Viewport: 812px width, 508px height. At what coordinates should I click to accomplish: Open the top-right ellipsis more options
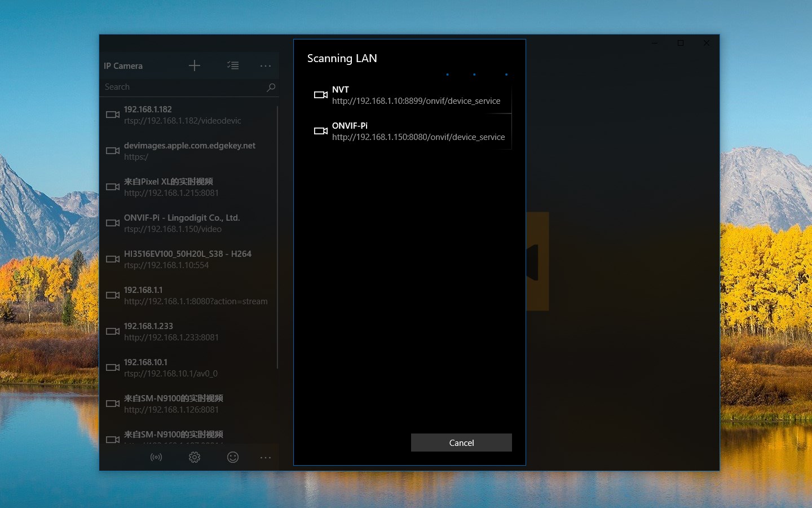(x=266, y=65)
